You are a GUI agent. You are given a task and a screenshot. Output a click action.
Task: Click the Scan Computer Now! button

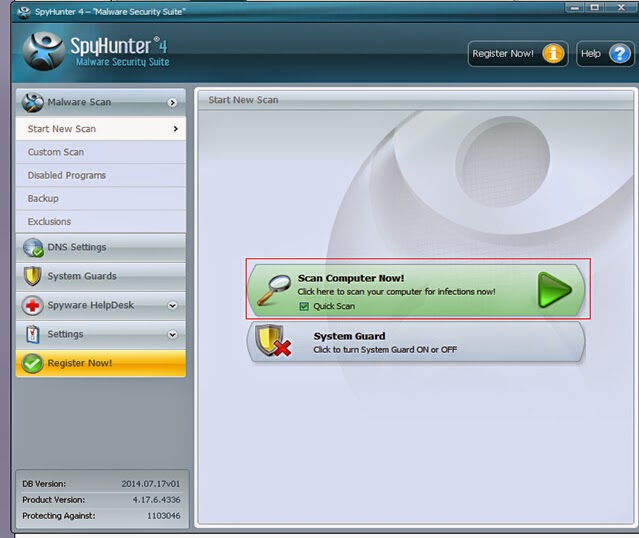[416, 290]
